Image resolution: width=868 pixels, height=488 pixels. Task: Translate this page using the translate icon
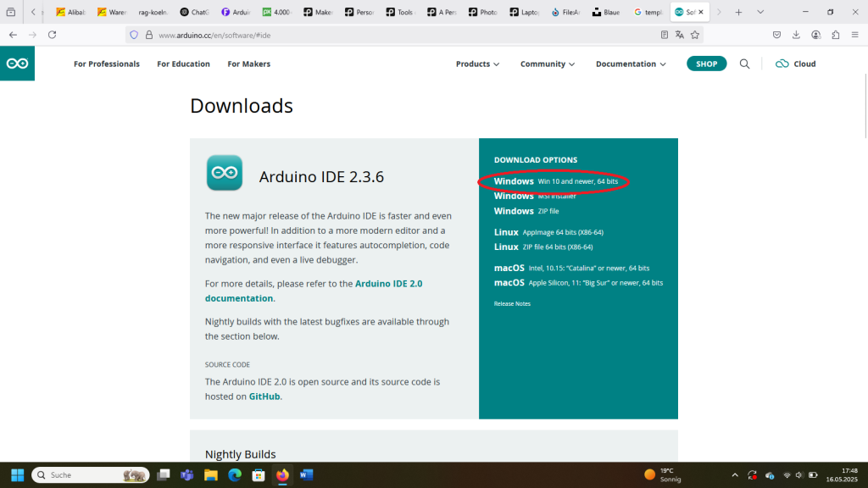coord(680,35)
